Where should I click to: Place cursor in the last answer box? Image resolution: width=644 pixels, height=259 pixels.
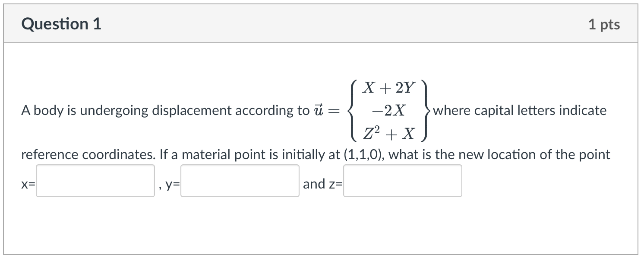(402, 181)
